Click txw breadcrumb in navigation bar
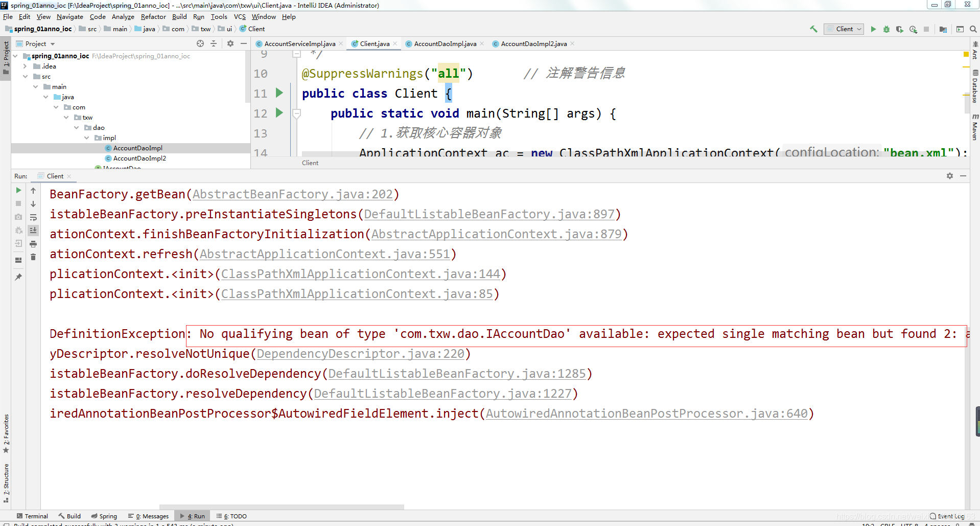Image resolution: width=980 pixels, height=526 pixels. [x=201, y=29]
